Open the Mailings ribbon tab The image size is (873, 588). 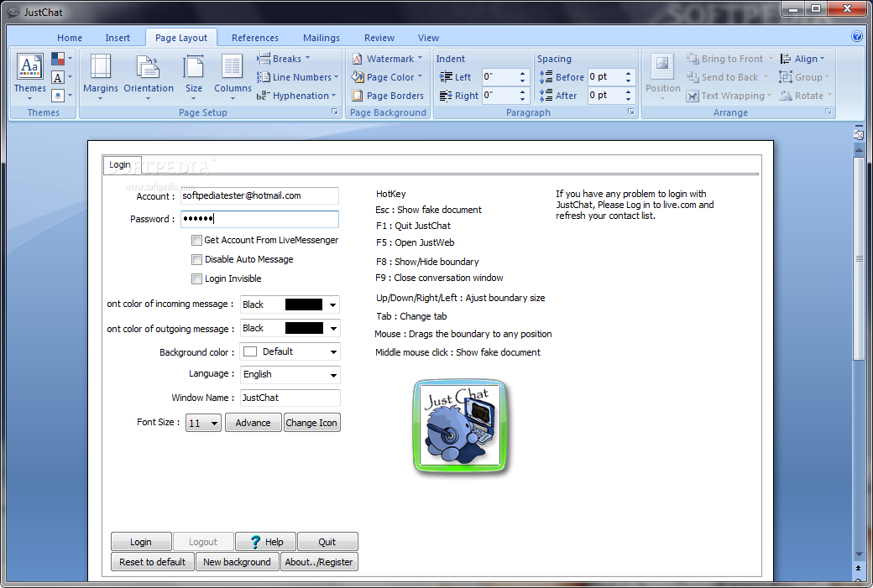(321, 38)
